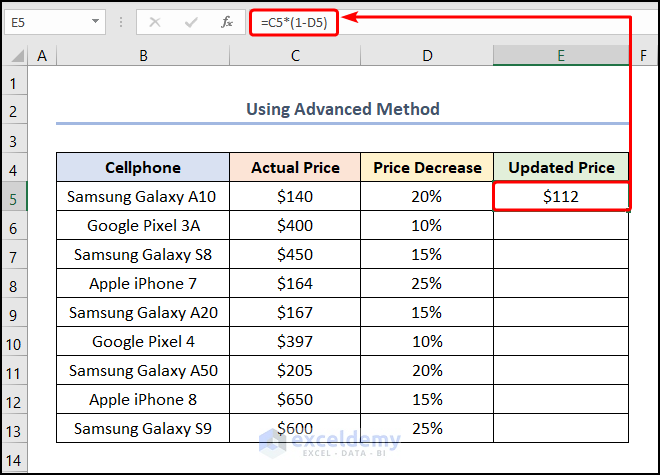Image resolution: width=660 pixels, height=475 pixels.
Task: Select column E header
Action: coord(560,57)
